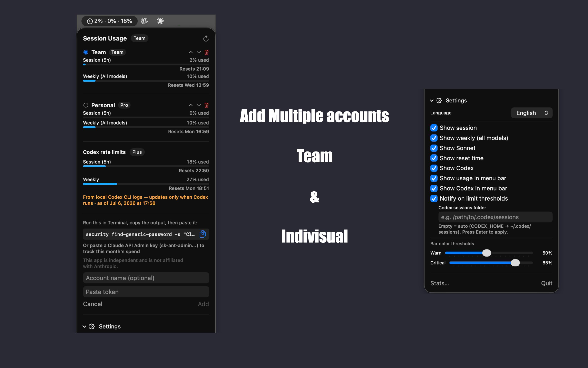The height and width of the screenshot is (368, 588).
Task: Click the Paste token field
Action: point(146,292)
